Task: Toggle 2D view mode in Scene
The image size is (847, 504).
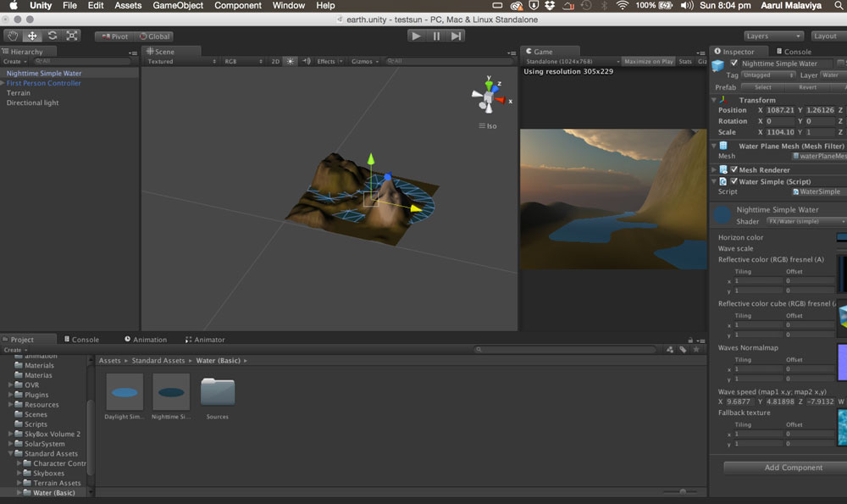Action: (275, 62)
